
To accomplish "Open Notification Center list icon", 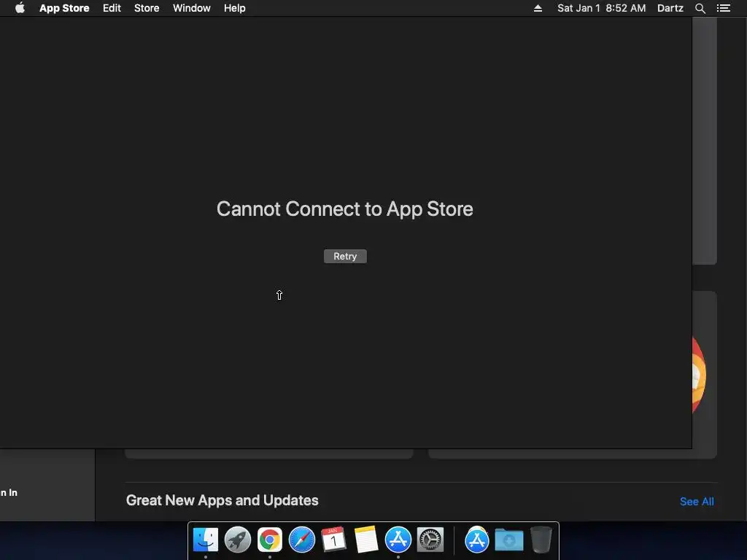I will point(724,8).
